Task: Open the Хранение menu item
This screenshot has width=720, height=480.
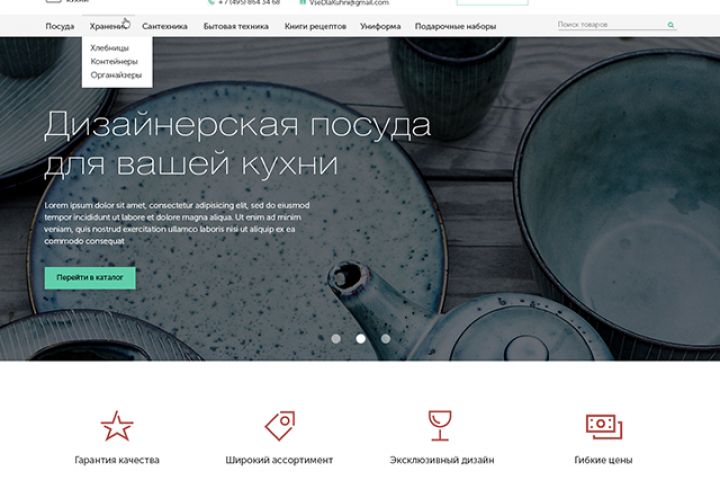Action: click(x=108, y=27)
